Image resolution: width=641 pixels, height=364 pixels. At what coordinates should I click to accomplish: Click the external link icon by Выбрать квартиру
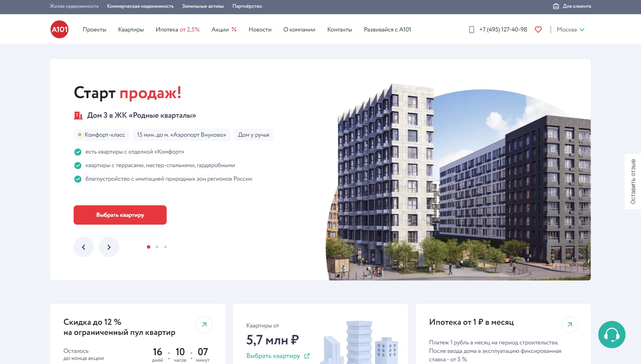307,356
